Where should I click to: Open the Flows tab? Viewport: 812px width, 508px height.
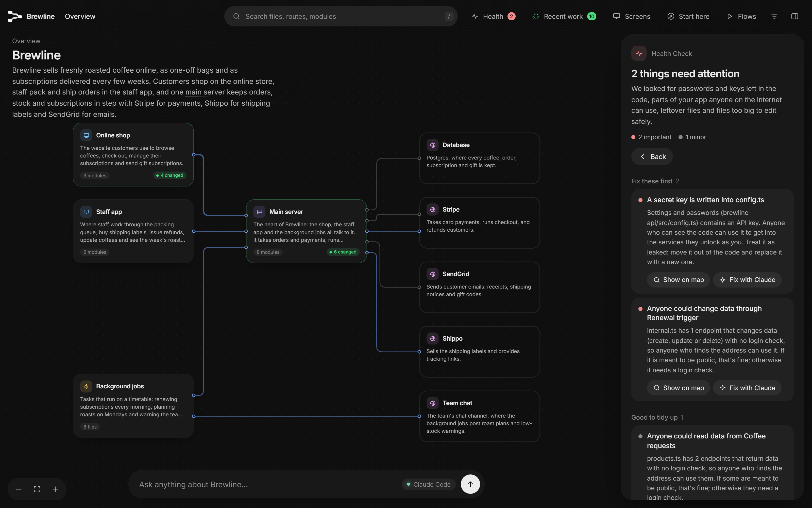741,16
